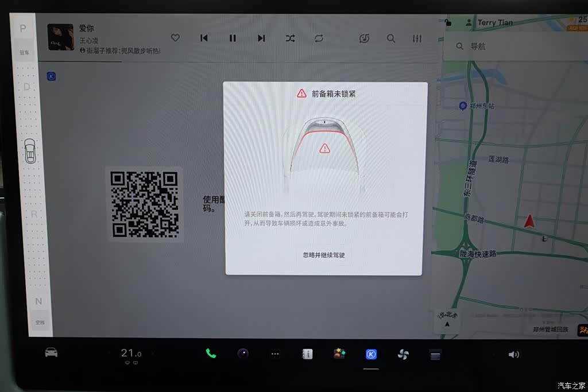Skip to the previous track
Image resolution: width=588 pixels, height=392 pixels.
pyautogui.click(x=204, y=38)
